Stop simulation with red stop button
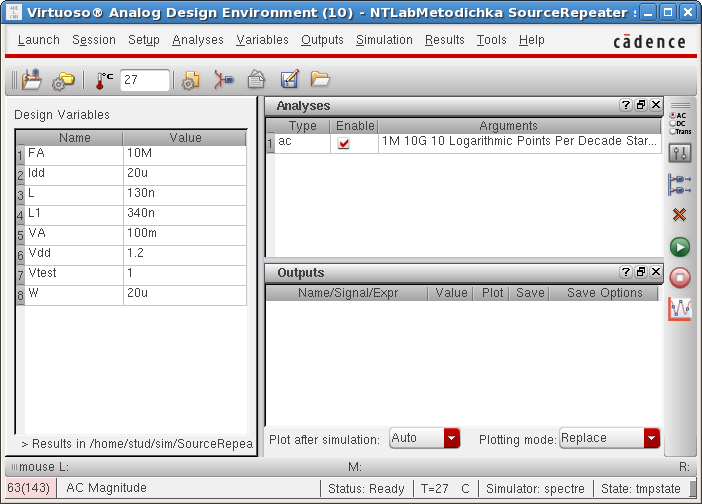 click(x=680, y=278)
